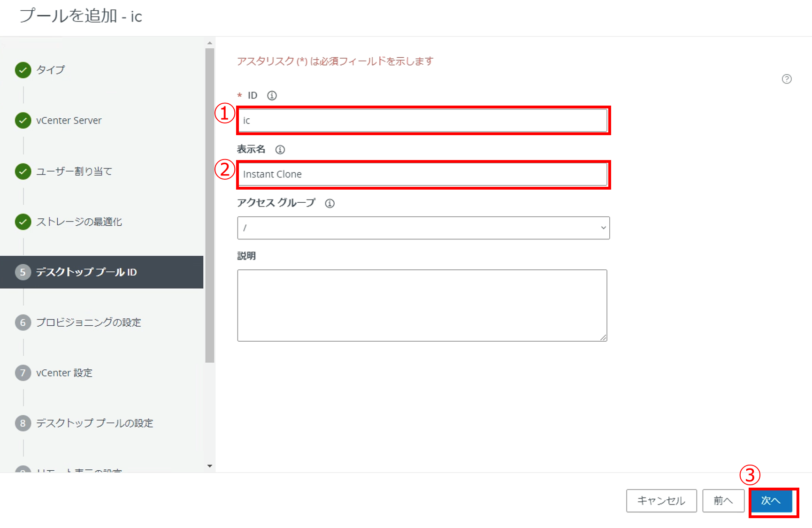
Task: Click the info icon beside アクセス グループ
Action: tap(330, 203)
